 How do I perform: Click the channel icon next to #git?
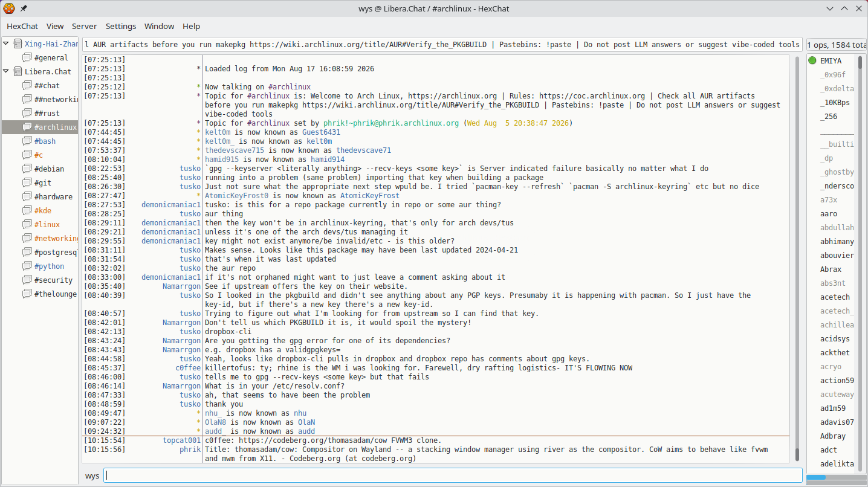(27, 182)
